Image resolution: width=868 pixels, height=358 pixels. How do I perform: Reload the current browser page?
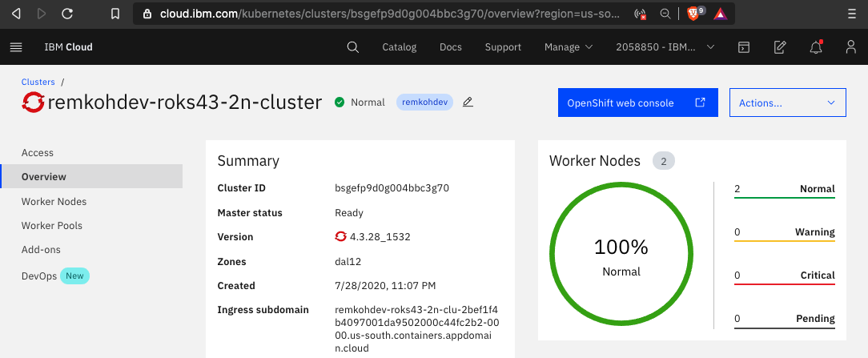tap(67, 14)
